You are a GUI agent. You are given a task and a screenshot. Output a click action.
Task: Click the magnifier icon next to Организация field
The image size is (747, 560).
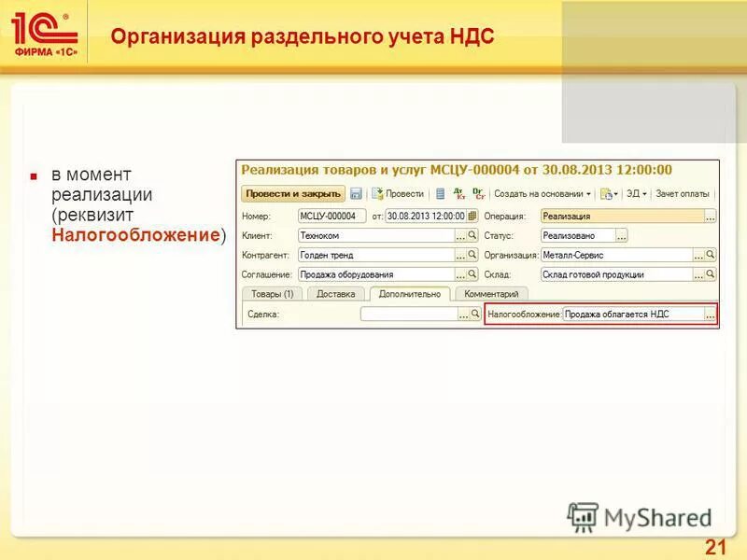coord(711,253)
